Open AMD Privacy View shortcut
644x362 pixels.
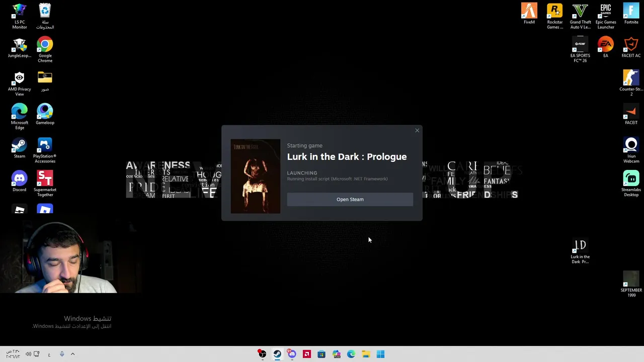pyautogui.click(x=19, y=83)
